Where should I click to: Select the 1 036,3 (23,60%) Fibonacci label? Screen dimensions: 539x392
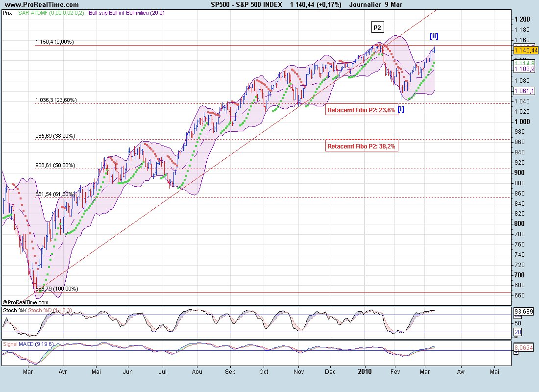point(56,100)
